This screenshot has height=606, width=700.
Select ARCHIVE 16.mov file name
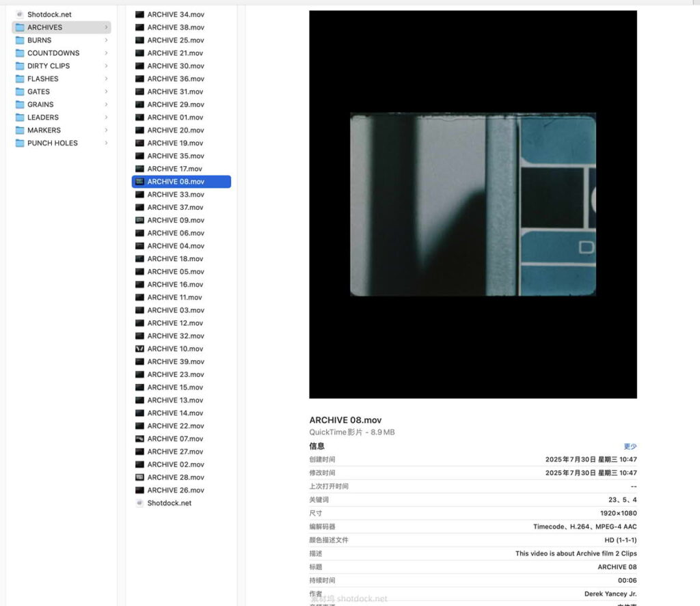(x=175, y=284)
